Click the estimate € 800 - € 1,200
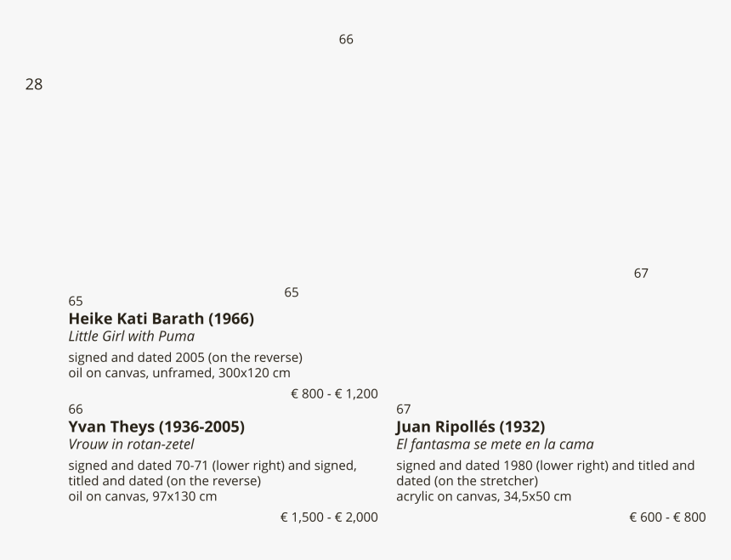The height and width of the screenshot is (560, 731). 334,393
